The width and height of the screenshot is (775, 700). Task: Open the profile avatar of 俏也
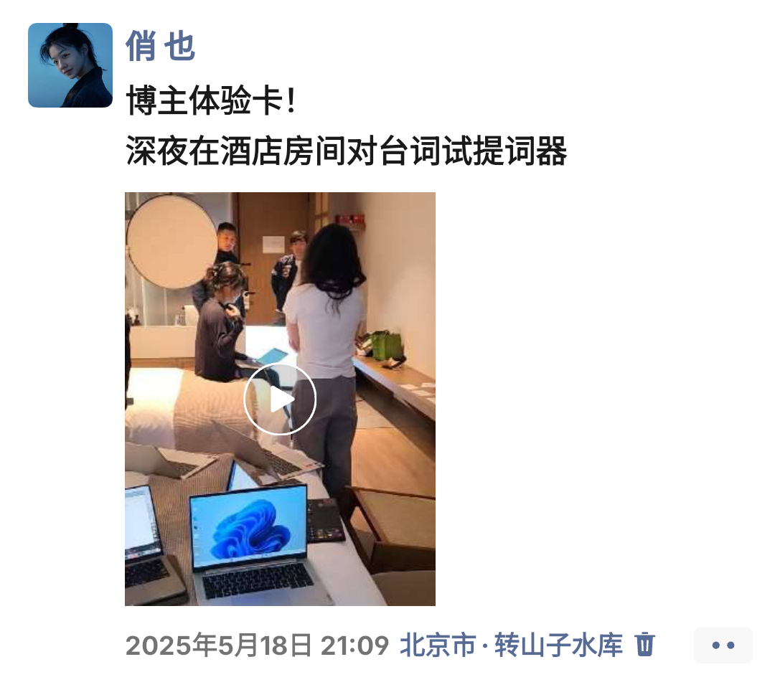pos(70,65)
